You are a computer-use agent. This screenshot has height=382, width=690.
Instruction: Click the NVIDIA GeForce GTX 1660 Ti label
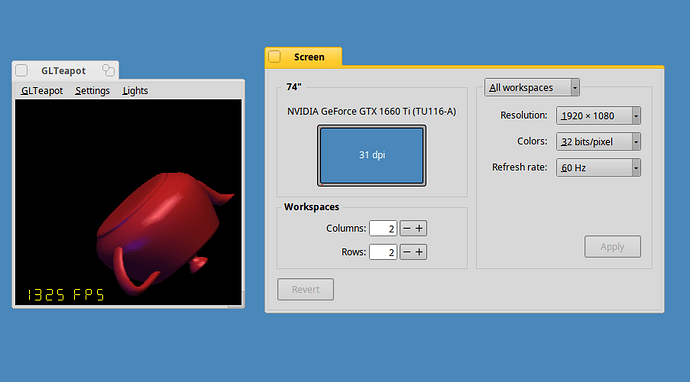click(372, 111)
